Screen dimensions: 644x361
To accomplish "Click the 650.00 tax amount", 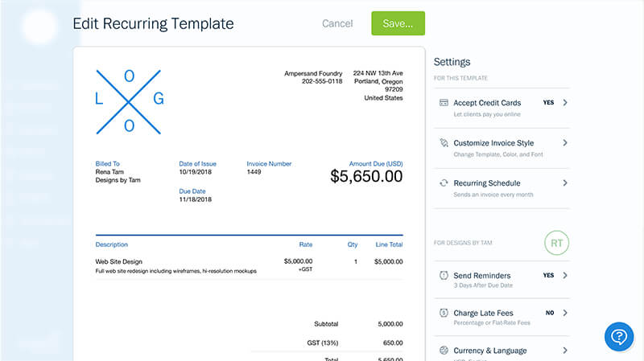I will click(393, 343).
